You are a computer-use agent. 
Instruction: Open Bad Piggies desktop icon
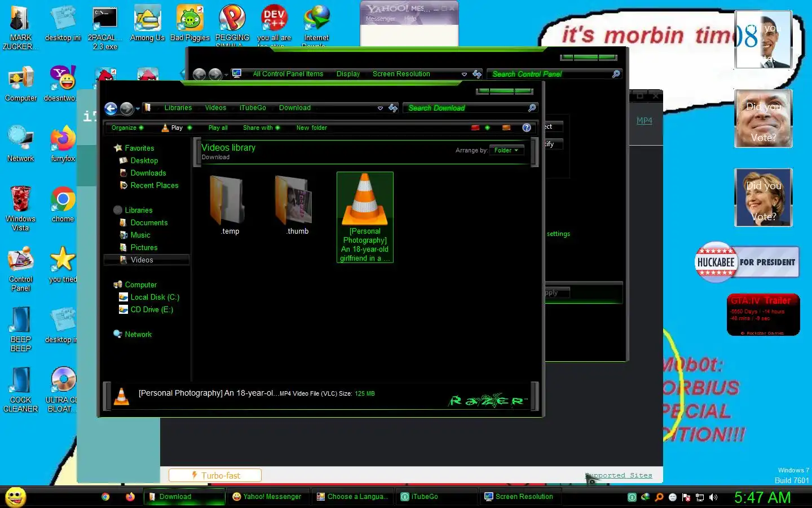pyautogui.click(x=190, y=24)
